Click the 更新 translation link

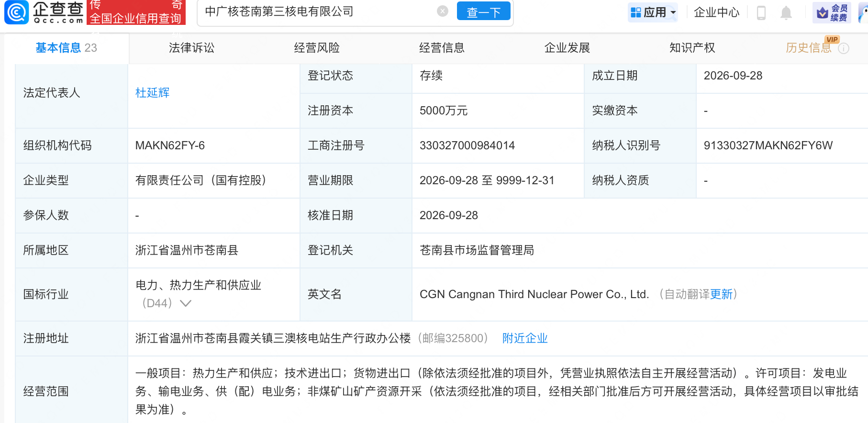pos(721,294)
